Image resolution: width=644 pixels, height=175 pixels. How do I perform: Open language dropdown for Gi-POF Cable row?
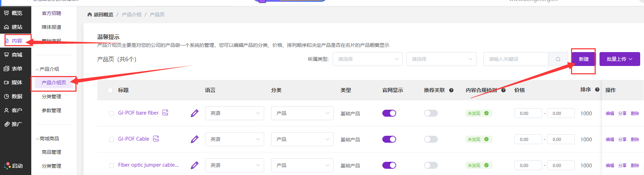234,139
